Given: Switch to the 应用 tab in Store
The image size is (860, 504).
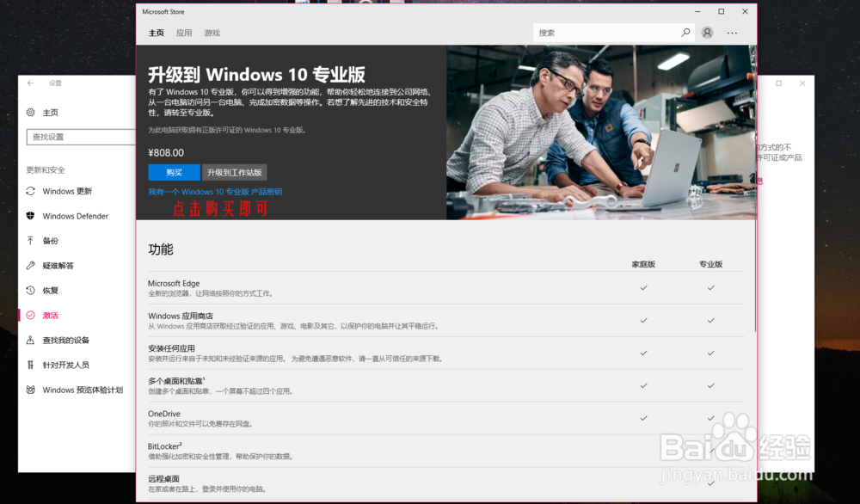Looking at the screenshot, I should (x=184, y=33).
